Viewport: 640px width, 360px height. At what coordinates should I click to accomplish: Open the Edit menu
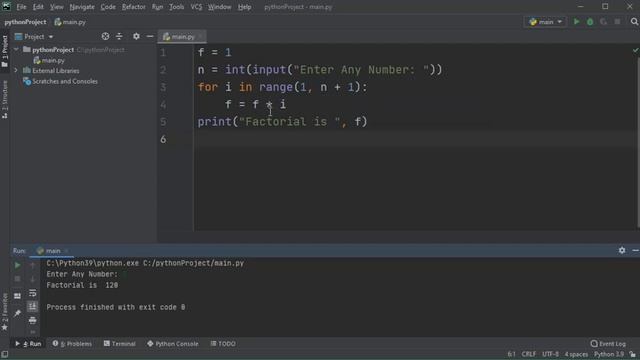[x=38, y=7]
